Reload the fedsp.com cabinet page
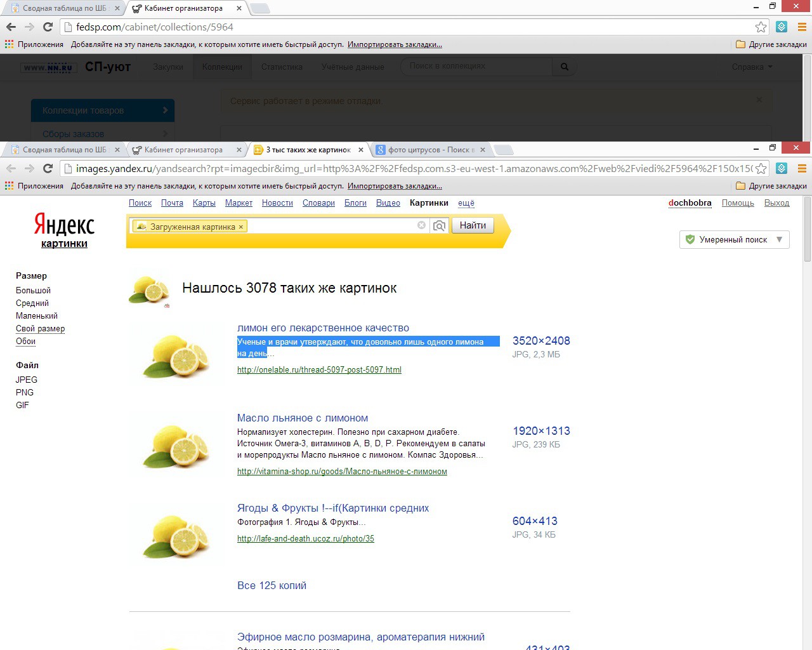Screen dimensions: 812x650 click(48, 27)
